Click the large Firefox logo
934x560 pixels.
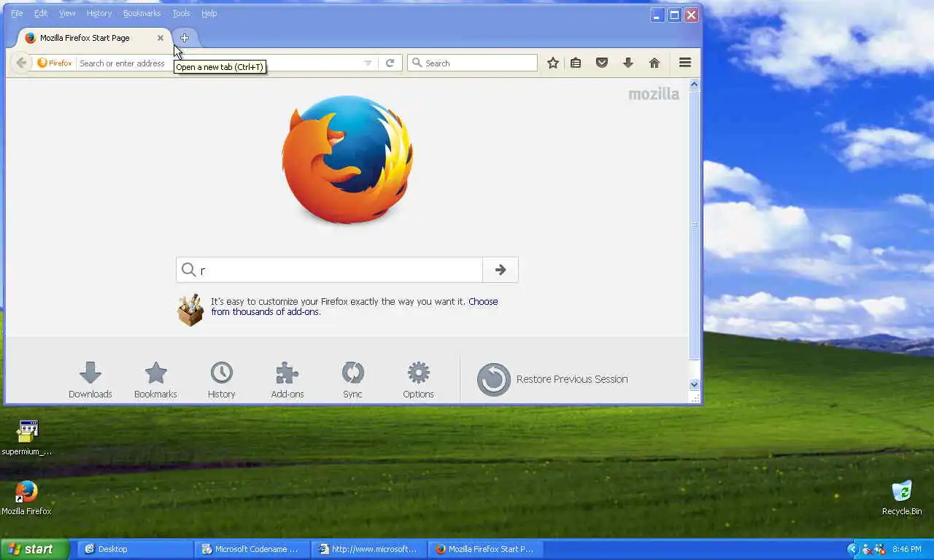pyautogui.click(x=347, y=160)
